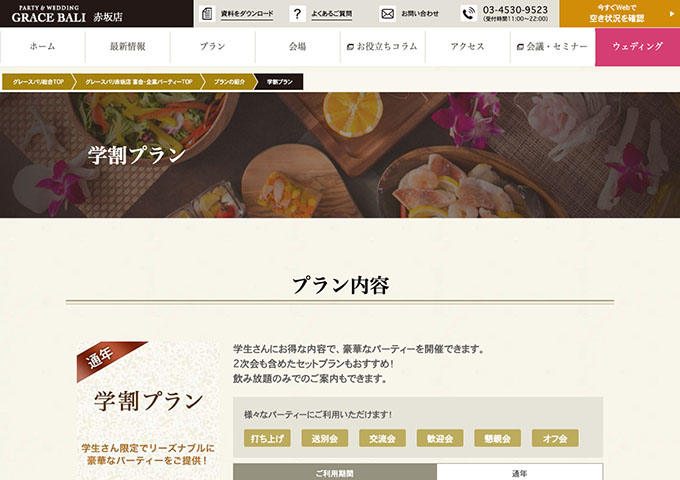680x480 pixels.
Task: Open the ホーム menu item
Action: pyautogui.click(x=42, y=46)
